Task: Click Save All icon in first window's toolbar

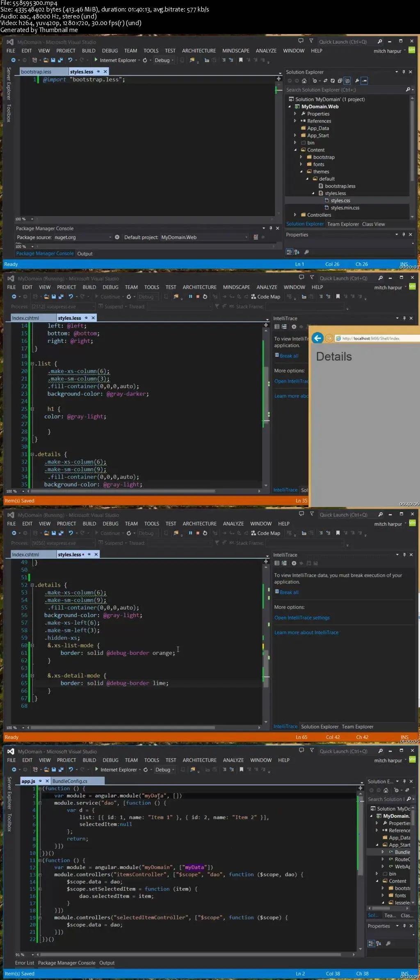Action: (60, 60)
